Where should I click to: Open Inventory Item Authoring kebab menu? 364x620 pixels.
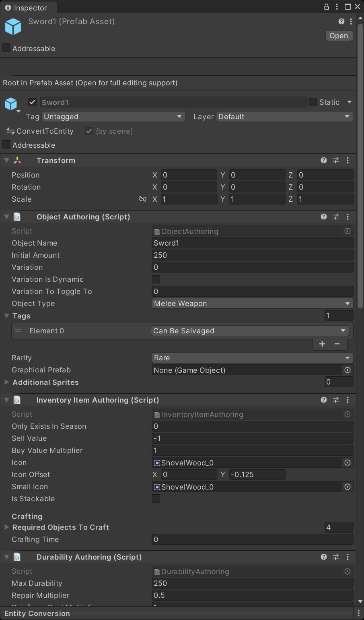click(348, 400)
